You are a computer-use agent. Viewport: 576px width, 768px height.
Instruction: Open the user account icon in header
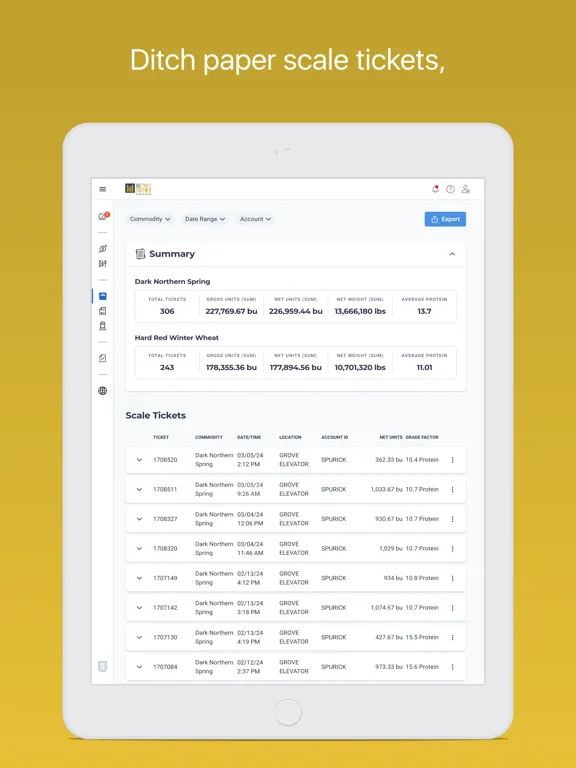[x=466, y=189]
